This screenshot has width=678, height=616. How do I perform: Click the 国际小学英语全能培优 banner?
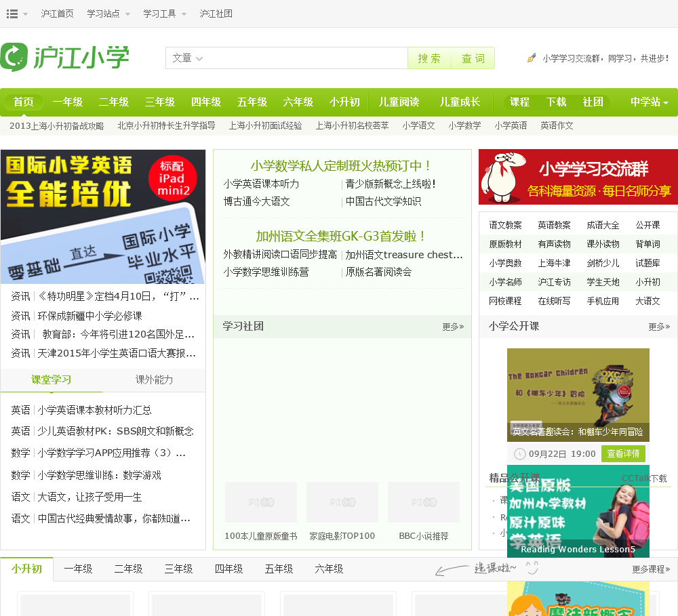103,217
